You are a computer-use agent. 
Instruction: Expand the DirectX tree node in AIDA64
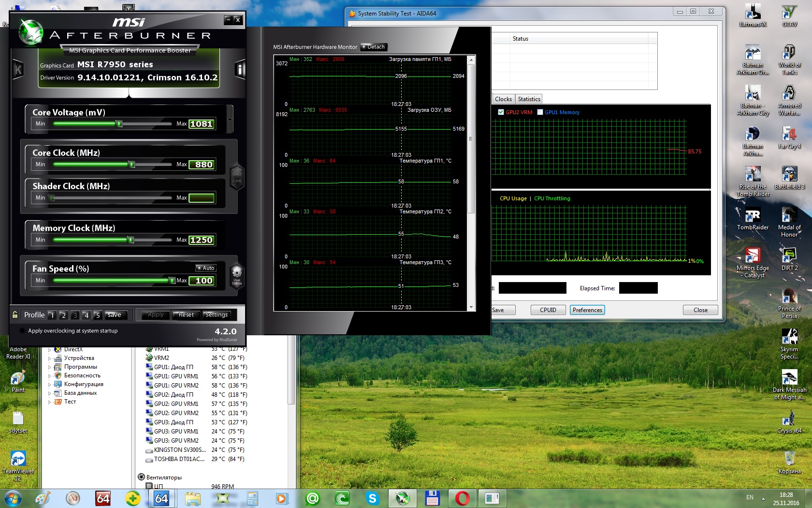point(49,349)
